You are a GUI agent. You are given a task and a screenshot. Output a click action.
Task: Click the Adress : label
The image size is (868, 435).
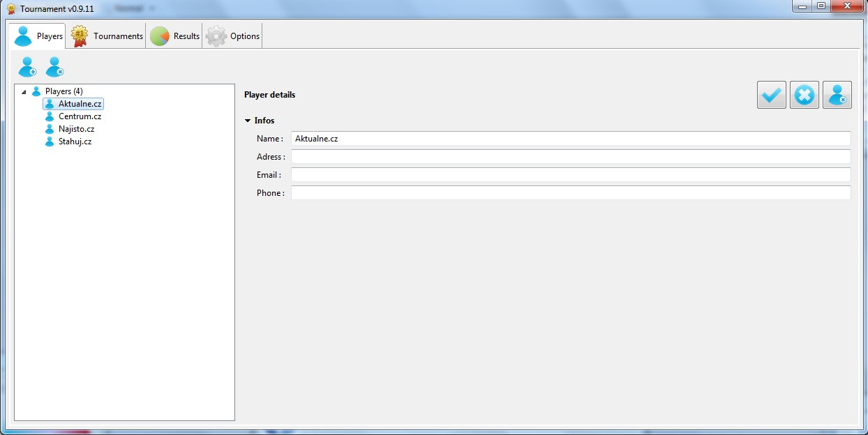(x=271, y=157)
